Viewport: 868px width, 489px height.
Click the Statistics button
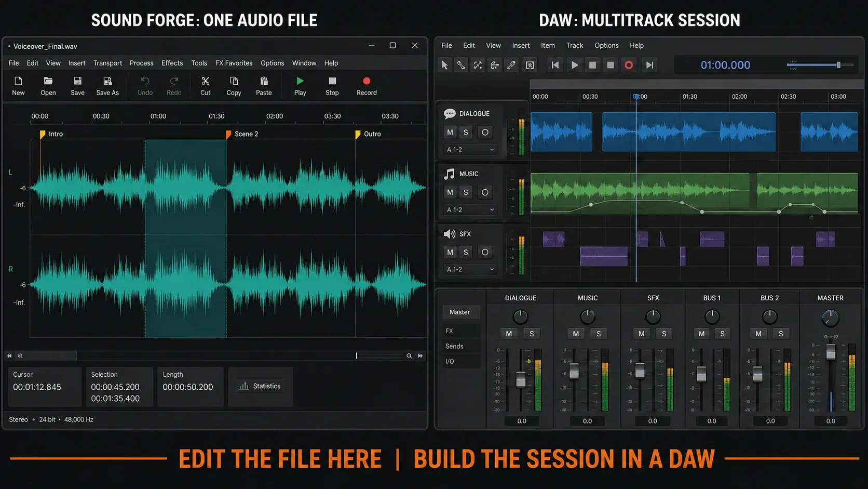260,386
